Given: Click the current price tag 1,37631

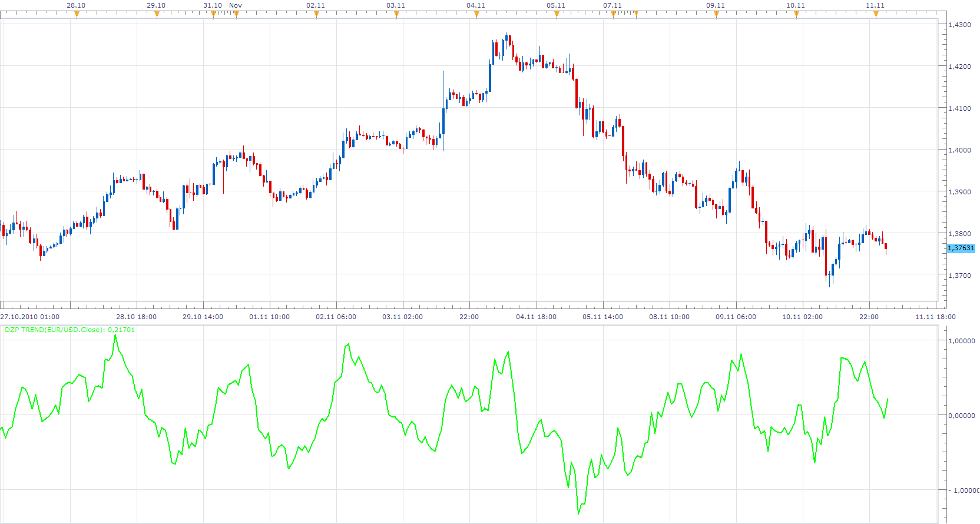Looking at the screenshot, I should [961, 248].
